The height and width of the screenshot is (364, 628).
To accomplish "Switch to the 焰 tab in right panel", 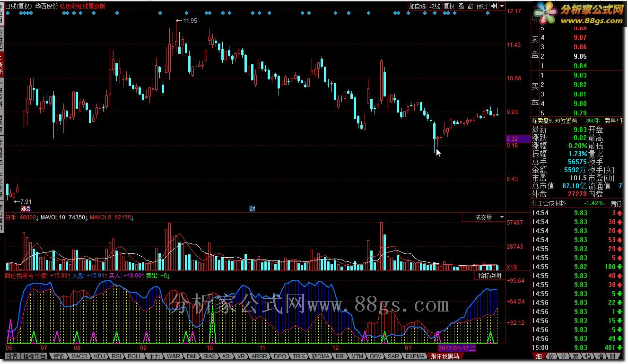I will (588, 356).
